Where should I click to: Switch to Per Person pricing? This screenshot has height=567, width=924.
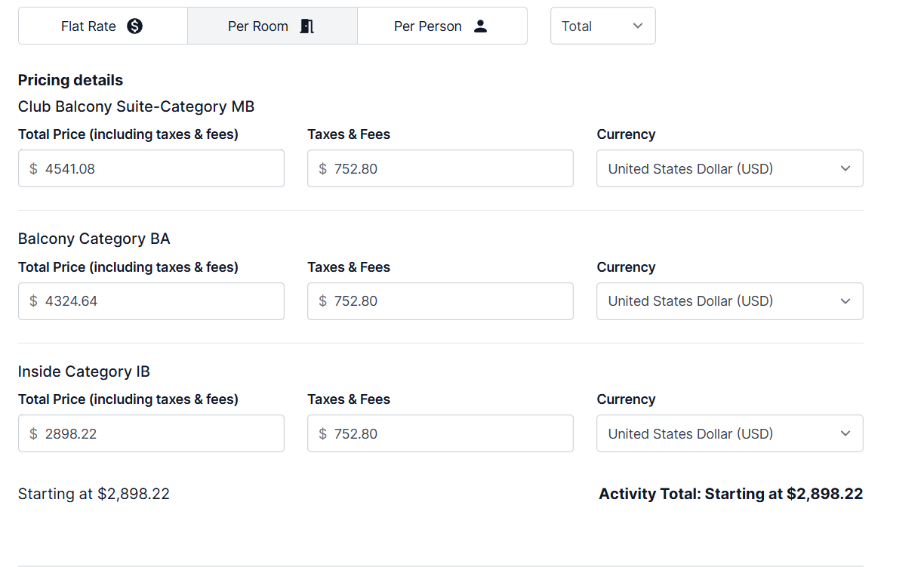click(x=442, y=26)
